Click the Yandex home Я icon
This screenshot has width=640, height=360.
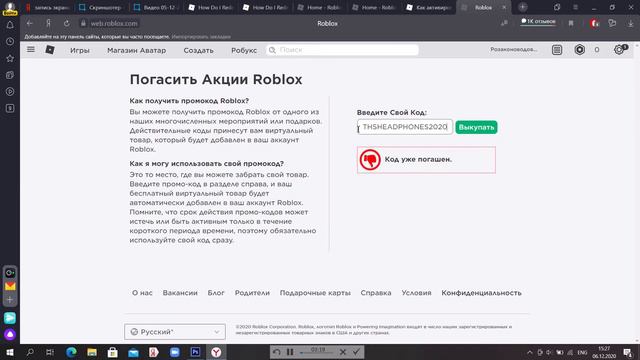[48, 23]
